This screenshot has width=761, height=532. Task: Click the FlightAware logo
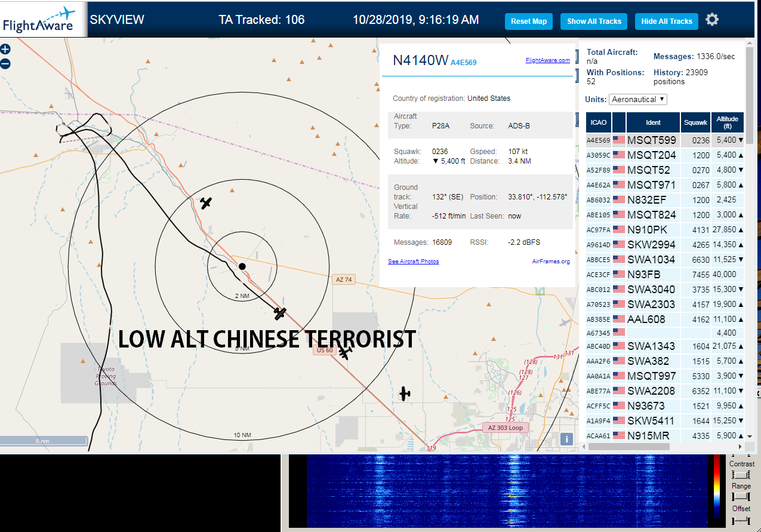[x=44, y=20]
